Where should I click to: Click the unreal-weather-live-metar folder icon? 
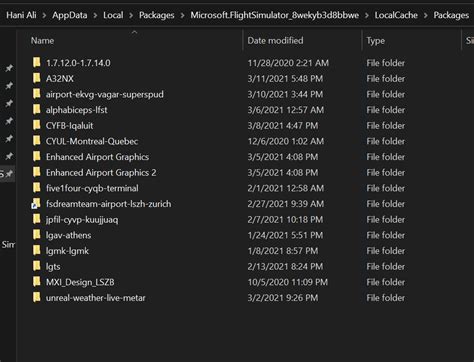coord(37,297)
